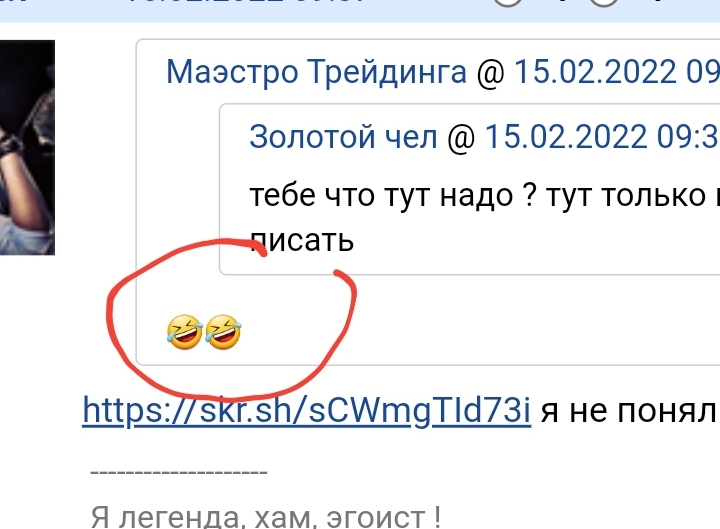Open the poster's avatar picture
This screenshot has height=529, width=720.
27,147
